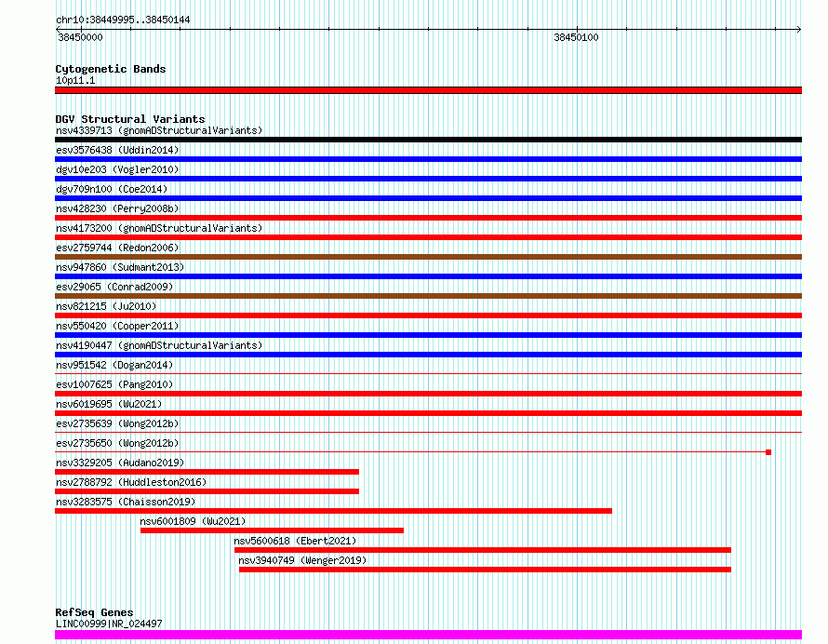Open nsv3329205 (Audano2019) variant label
Image resolution: width=828 pixels, height=644 pixels.
pos(120,463)
